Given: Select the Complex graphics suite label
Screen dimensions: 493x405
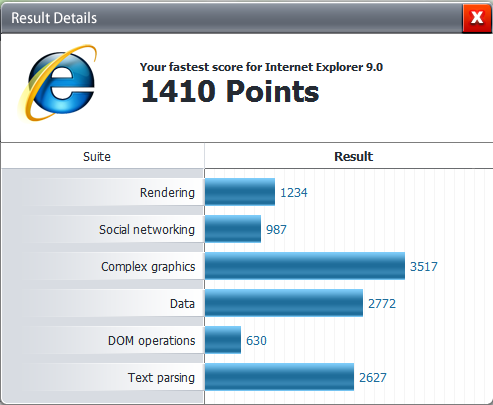Looking at the screenshot, I should (x=148, y=267).
